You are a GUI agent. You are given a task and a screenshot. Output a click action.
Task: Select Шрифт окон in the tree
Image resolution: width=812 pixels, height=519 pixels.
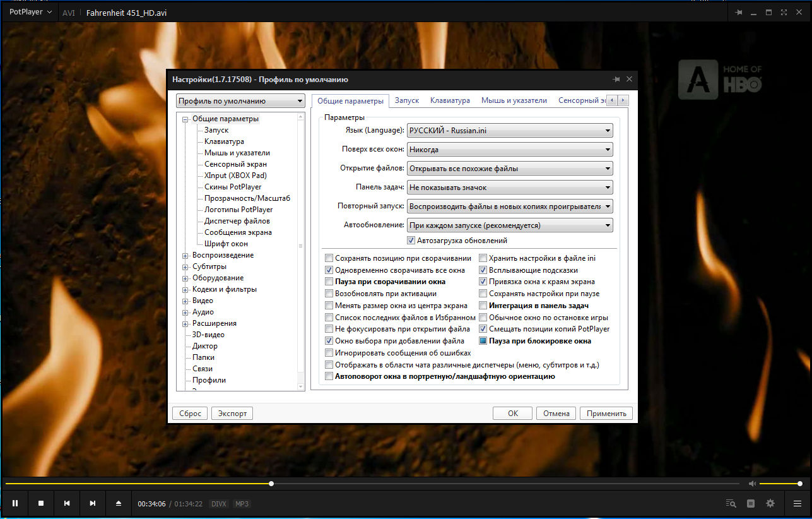coord(226,244)
